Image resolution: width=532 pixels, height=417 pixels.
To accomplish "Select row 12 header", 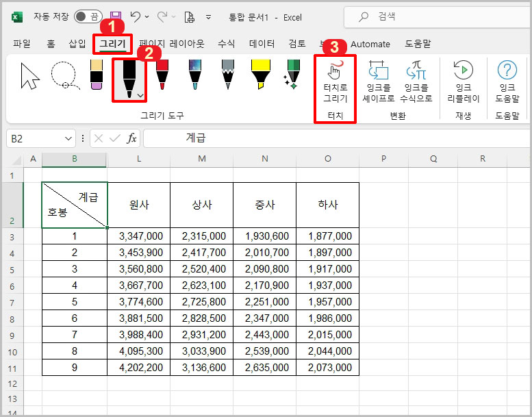I will 12,383.
